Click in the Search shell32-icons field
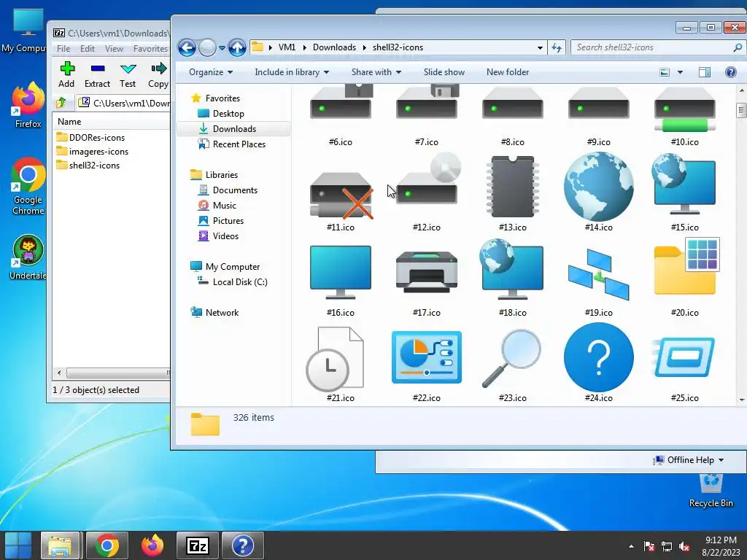The height and width of the screenshot is (560, 747). 653,47
